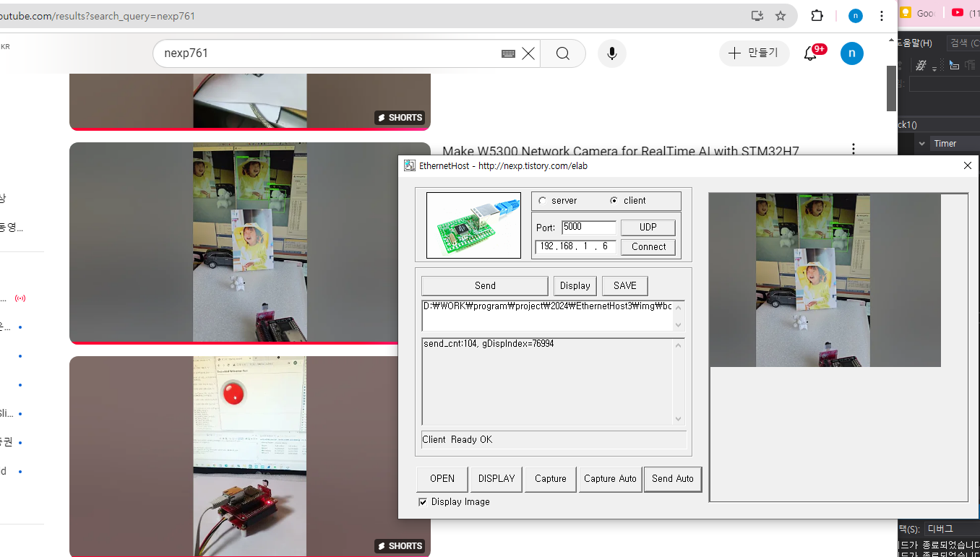Open Chrome's three-dot menu

(882, 16)
